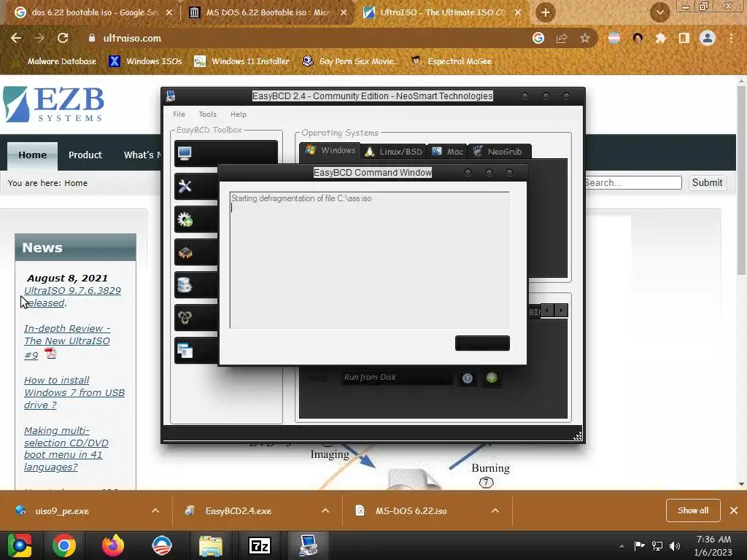The height and width of the screenshot is (560, 747).
Task: Open View Settings monitor icon in EasyBCD Toolbox
Action: coord(226,153)
